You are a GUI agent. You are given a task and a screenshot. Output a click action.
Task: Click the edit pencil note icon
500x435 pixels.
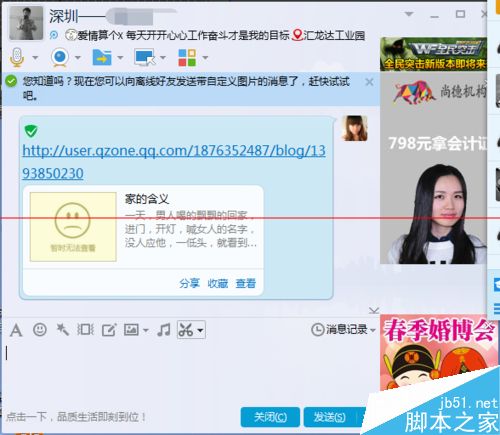tap(109, 330)
